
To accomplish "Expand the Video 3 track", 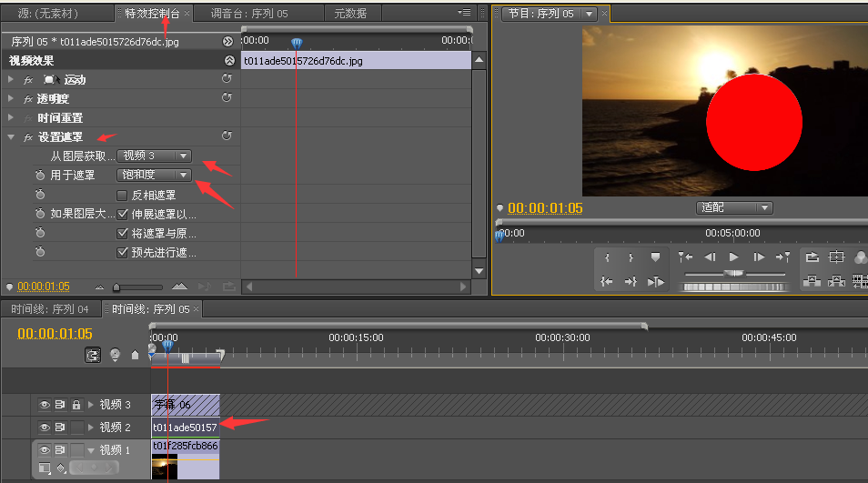I will (x=91, y=405).
